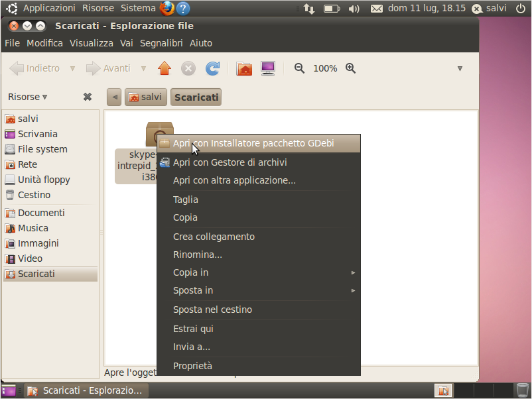Image resolution: width=532 pixels, height=399 pixels.
Task: Open the help icon in top panel
Action: 183,8
